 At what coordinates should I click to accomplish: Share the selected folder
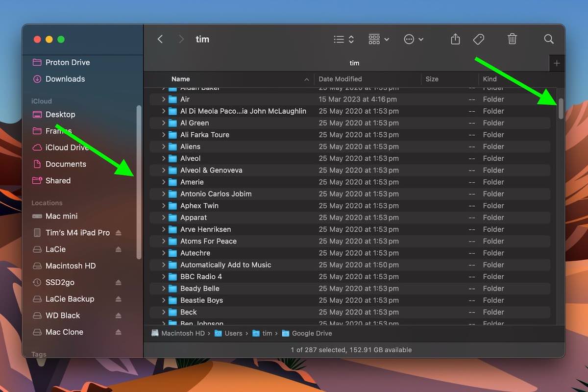455,39
